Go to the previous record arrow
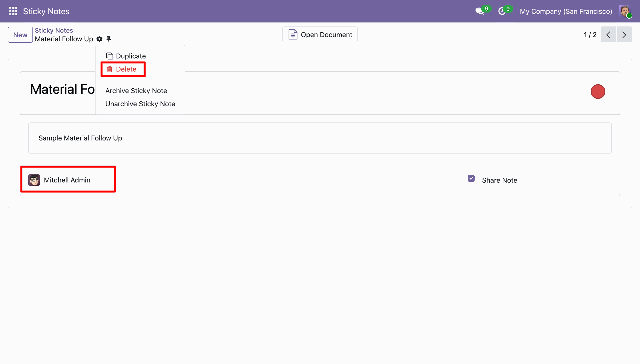640x364 pixels. point(608,35)
